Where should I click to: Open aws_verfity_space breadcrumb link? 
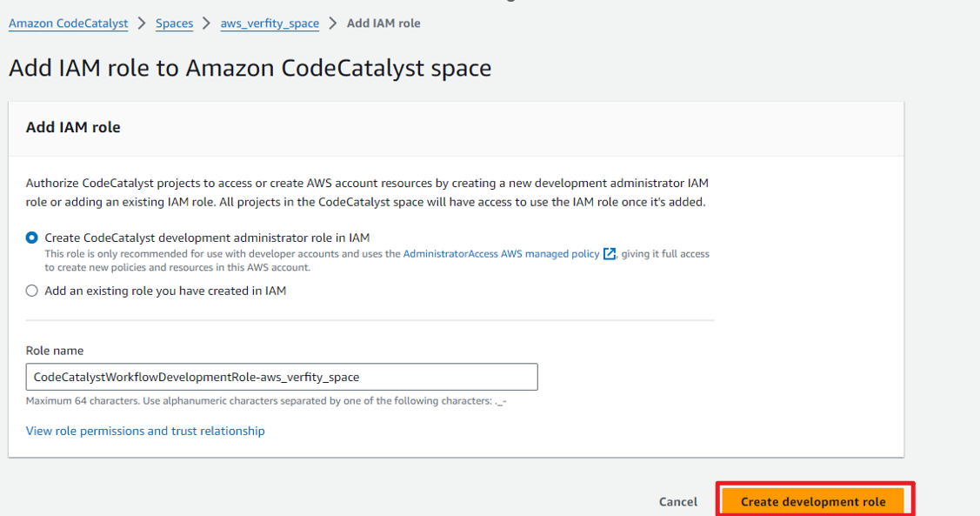click(x=270, y=23)
